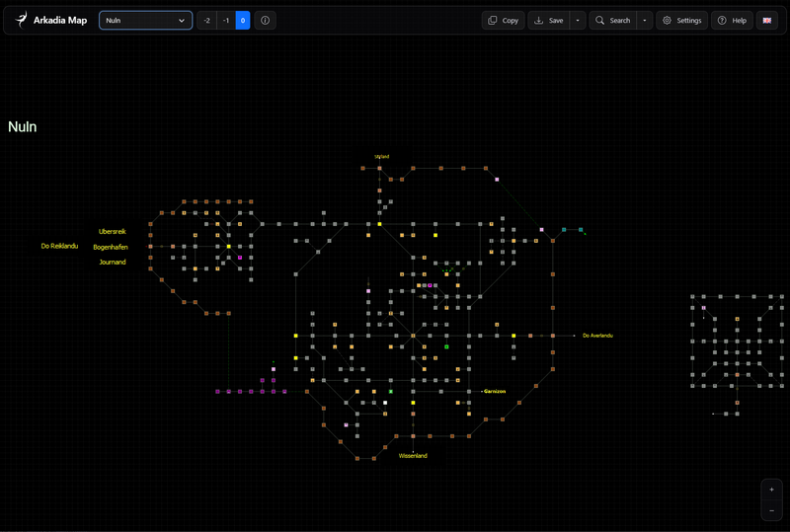Viewport: 790px width, 532px height.
Task: Click the Arkadia Map title text
Action: click(x=60, y=20)
